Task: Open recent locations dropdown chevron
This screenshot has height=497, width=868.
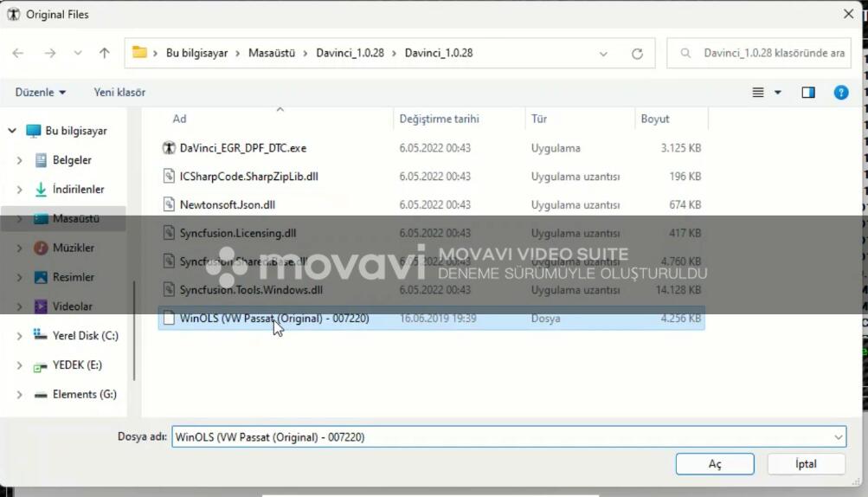Action: tap(78, 53)
